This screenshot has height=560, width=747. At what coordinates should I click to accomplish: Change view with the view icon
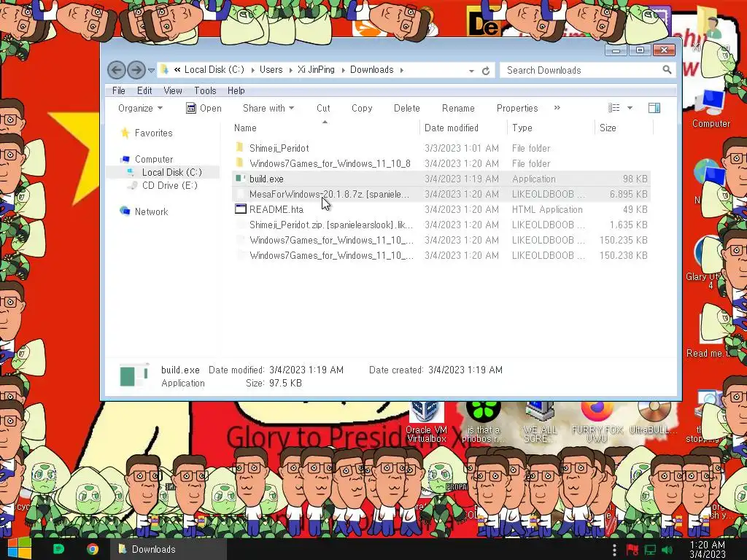[x=614, y=108]
